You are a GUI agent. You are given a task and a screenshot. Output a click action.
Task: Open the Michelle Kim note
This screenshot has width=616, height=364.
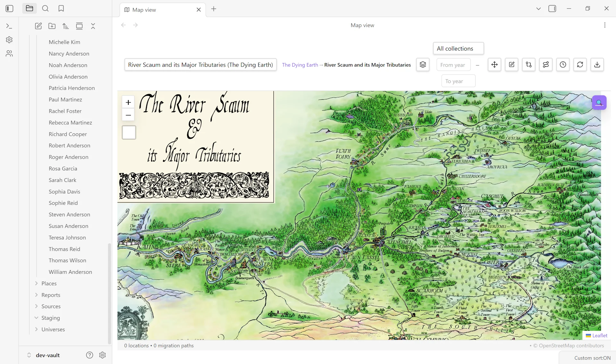(x=64, y=42)
